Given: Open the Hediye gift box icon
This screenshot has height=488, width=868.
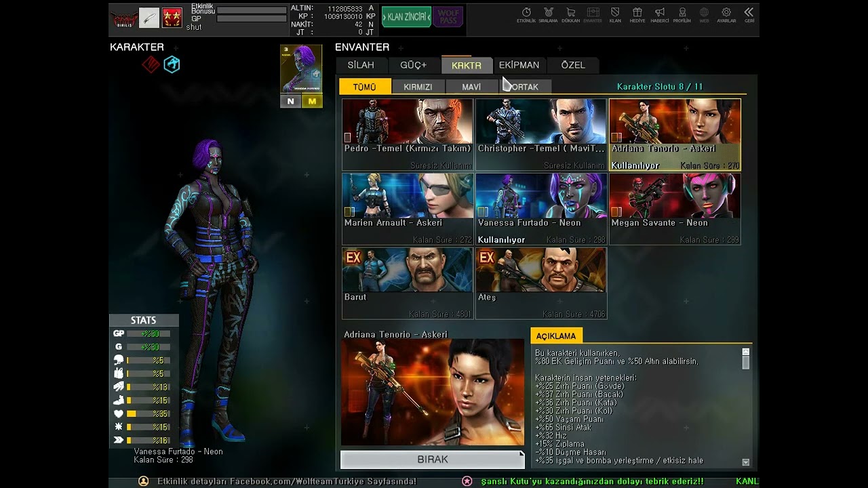Looking at the screenshot, I should (x=637, y=15).
